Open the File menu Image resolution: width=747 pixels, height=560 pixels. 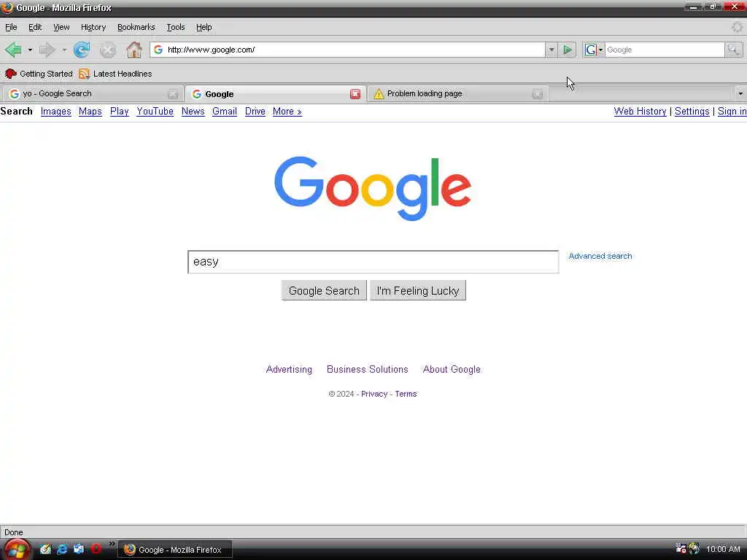[11, 27]
